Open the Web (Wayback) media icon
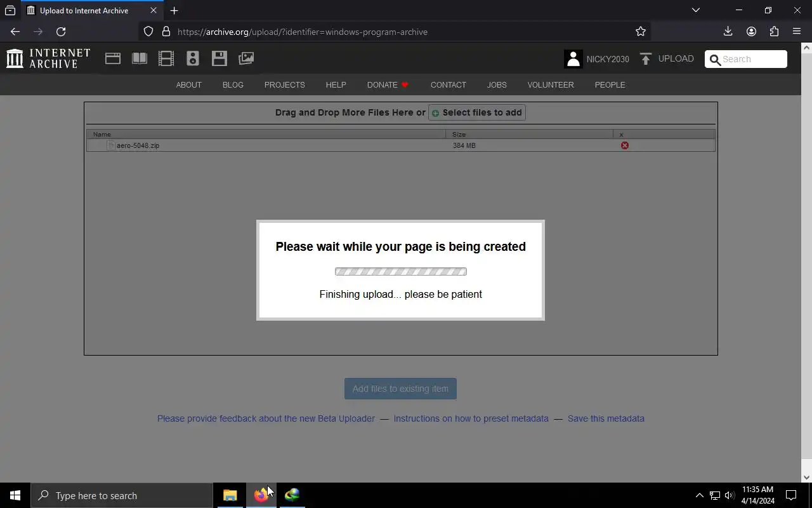 113,58
